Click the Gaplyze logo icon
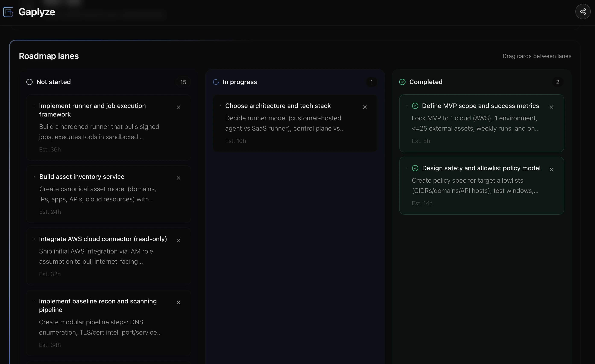Screen dimensions: 595x364 pos(8,12)
